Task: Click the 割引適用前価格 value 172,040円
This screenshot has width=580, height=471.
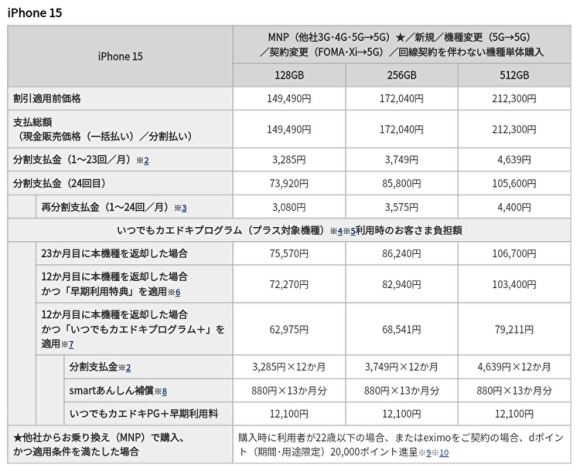Action: pos(402,99)
